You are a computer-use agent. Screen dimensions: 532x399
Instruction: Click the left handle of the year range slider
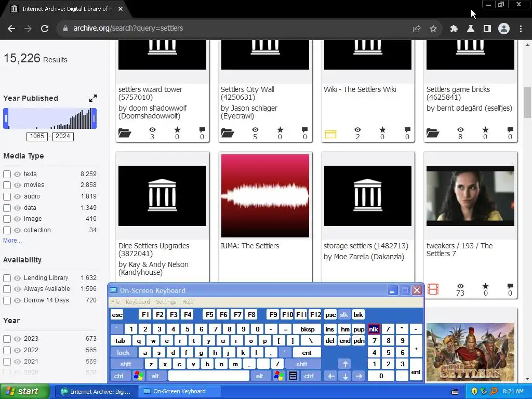pyautogui.click(x=6, y=118)
